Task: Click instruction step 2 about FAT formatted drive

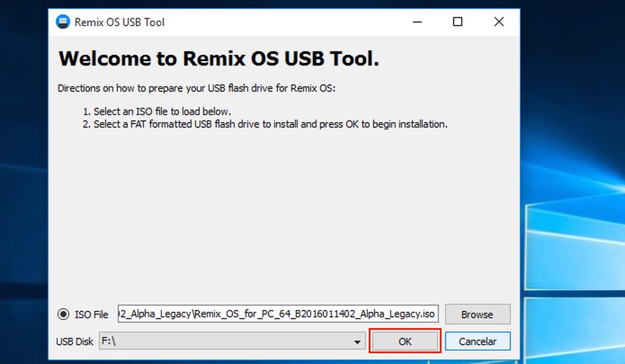Action: [x=271, y=124]
